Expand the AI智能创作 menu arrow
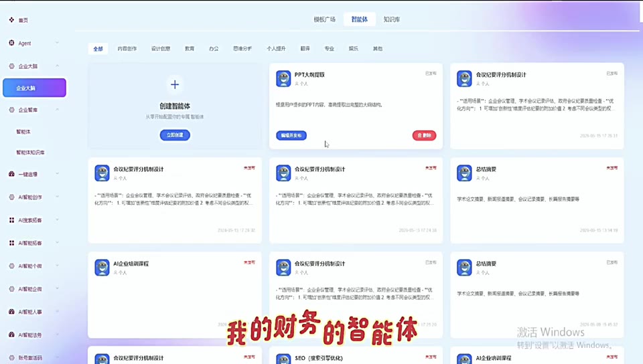 pyautogui.click(x=57, y=197)
